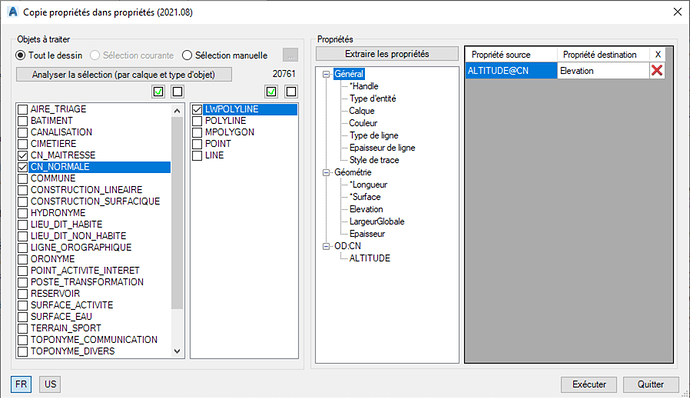
Task: Select the *Longueur geometry property
Action: 368,185
